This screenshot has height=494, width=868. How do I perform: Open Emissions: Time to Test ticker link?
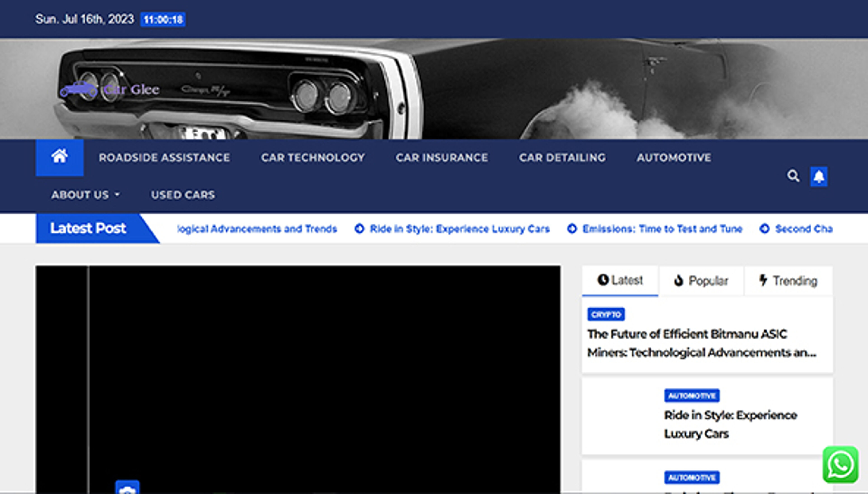click(662, 229)
